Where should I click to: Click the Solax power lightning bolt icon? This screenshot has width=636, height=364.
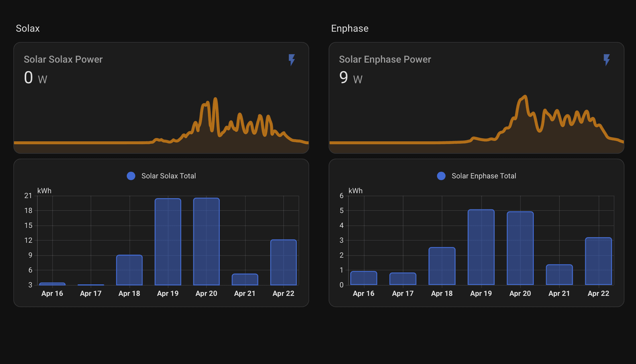[291, 60]
